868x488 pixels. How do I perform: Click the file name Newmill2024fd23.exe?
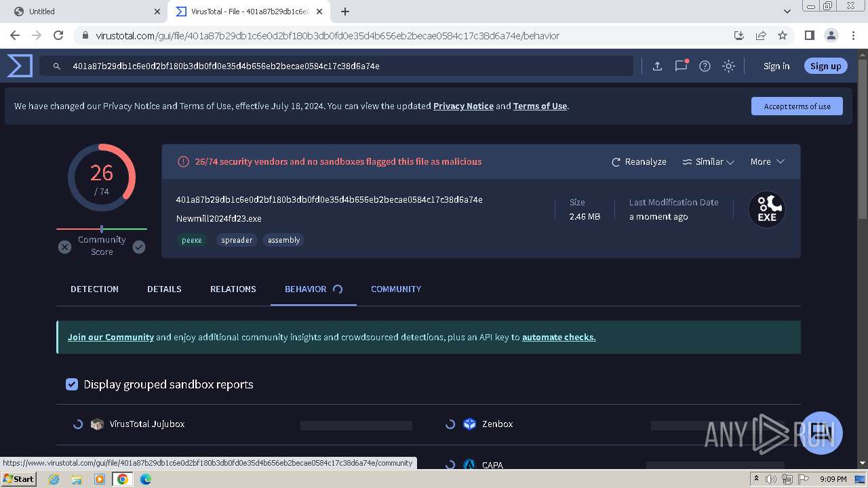(x=218, y=218)
